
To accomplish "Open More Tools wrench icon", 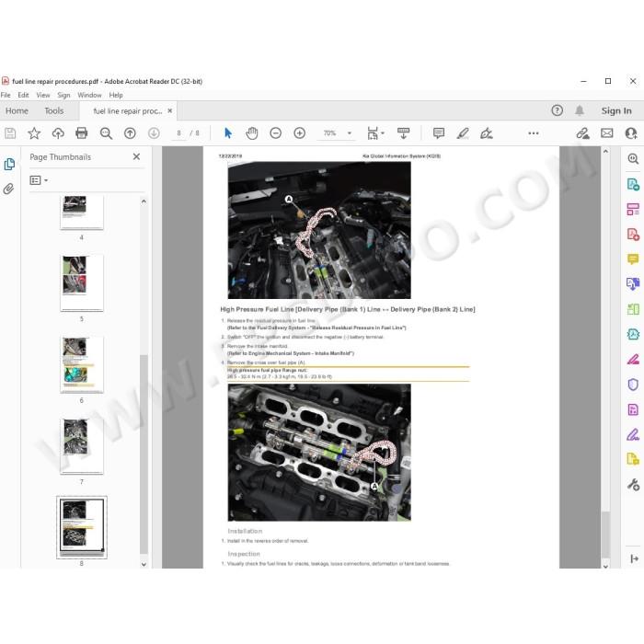I will [633, 485].
